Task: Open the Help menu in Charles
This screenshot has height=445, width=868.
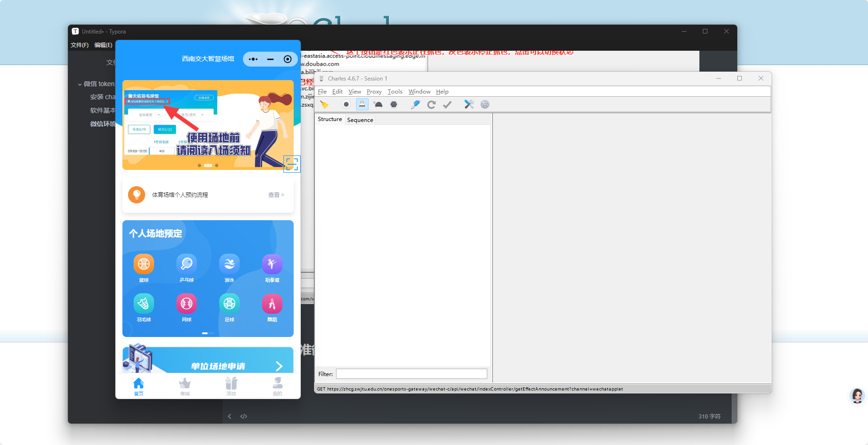Action: (442, 92)
